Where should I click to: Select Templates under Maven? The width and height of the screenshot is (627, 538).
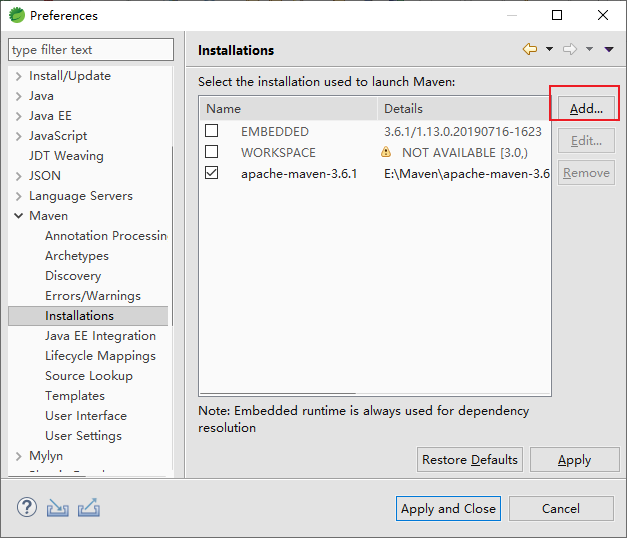pyautogui.click(x=75, y=396)
